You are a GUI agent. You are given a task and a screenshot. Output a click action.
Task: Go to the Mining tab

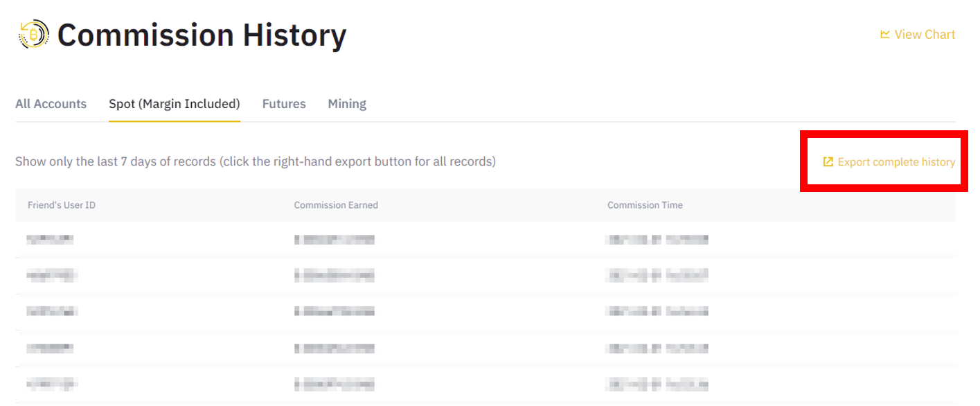347,104
